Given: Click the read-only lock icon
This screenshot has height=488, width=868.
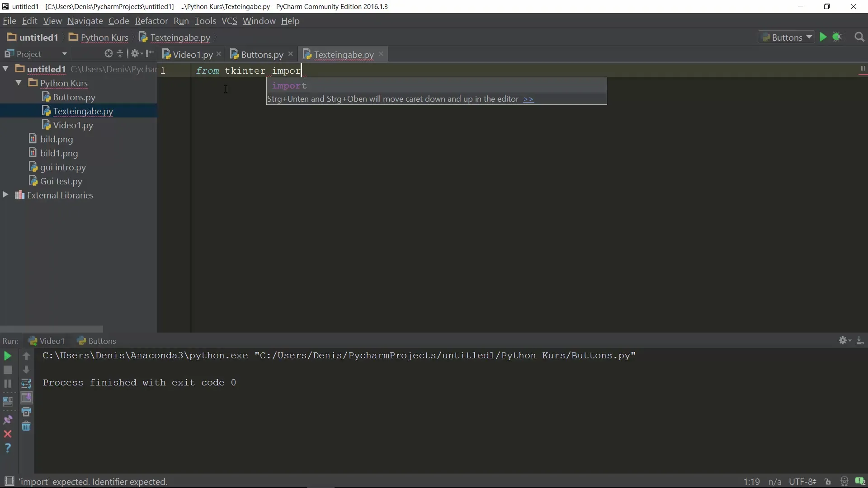Looking at the screenshot, I should [827, 482].
